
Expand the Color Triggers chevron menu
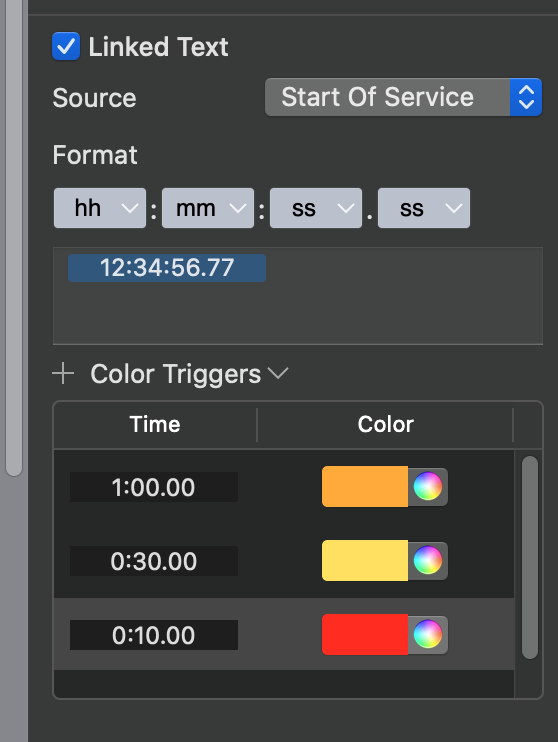tap(278, 374)
